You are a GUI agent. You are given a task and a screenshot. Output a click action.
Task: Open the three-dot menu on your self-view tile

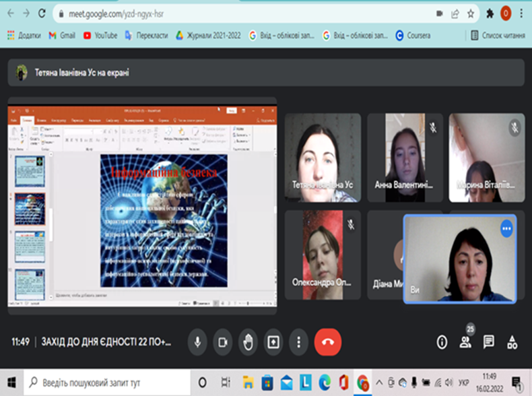[506, 228]
